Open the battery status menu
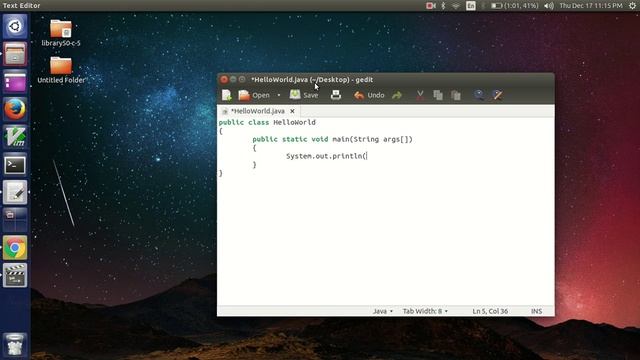This screenshot has height=360, width=640. (x=514, y=5)
